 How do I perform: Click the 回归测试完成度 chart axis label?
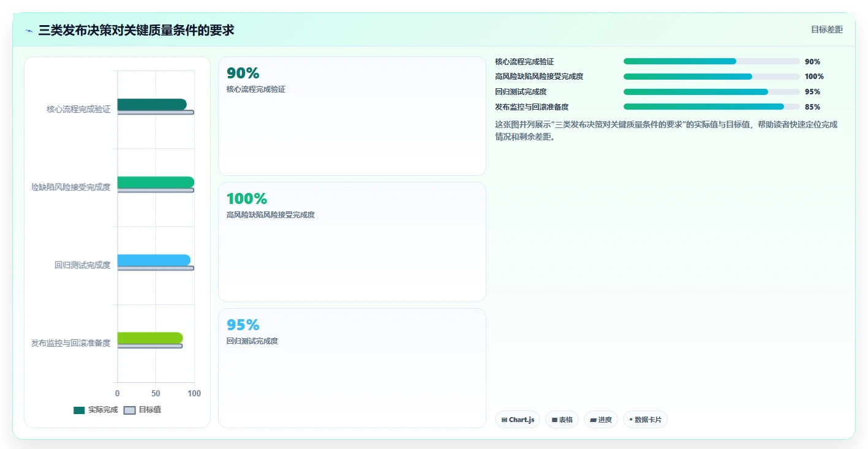(83, 265)
